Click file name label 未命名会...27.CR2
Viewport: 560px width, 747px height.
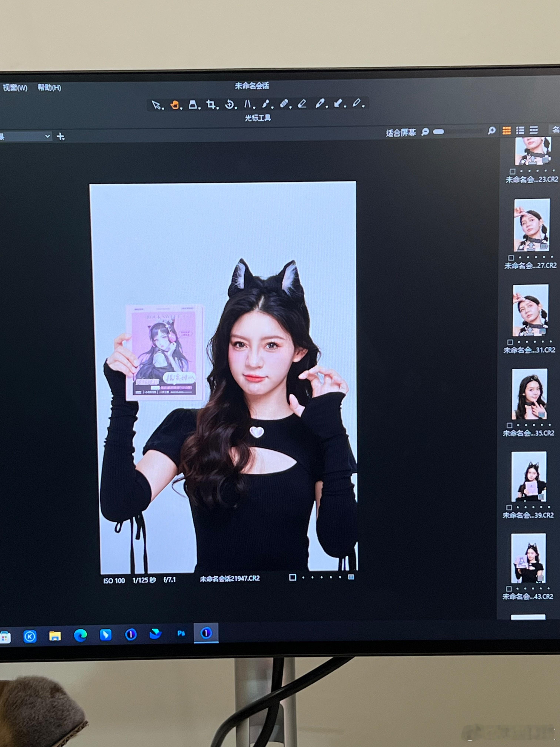pos(530,265)
